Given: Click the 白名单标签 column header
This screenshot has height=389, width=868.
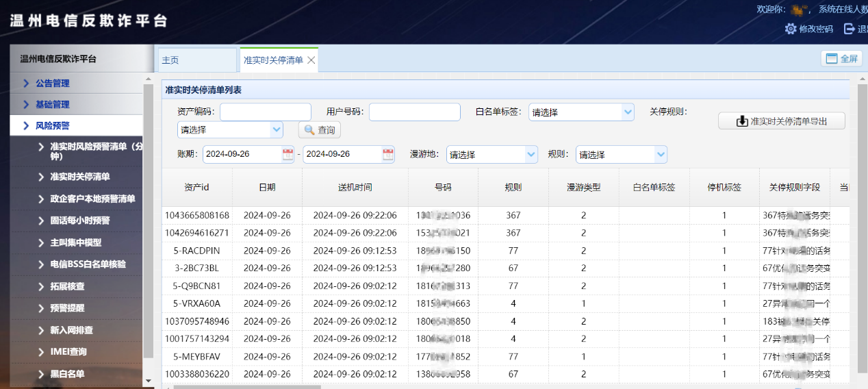Looking at the screenshot, I should [654, 187].
